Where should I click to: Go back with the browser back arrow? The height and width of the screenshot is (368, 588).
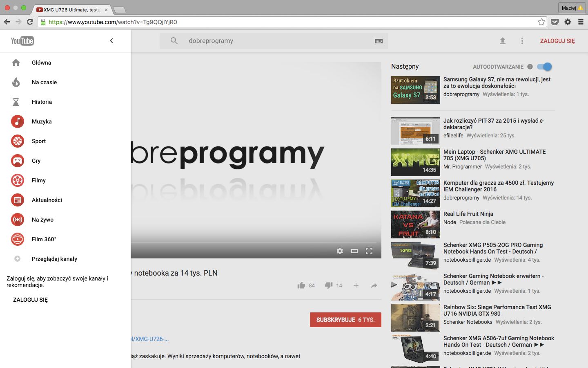[x=7, y=22]
